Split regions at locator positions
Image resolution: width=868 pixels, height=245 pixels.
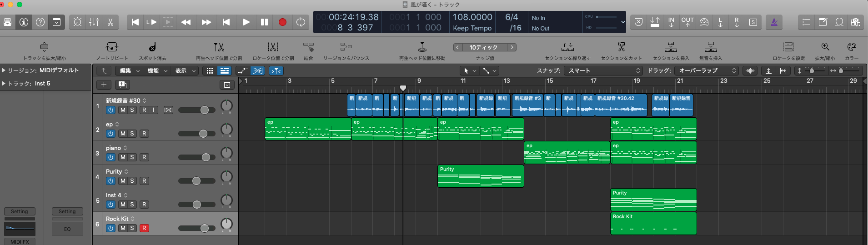tap(273, 47)
